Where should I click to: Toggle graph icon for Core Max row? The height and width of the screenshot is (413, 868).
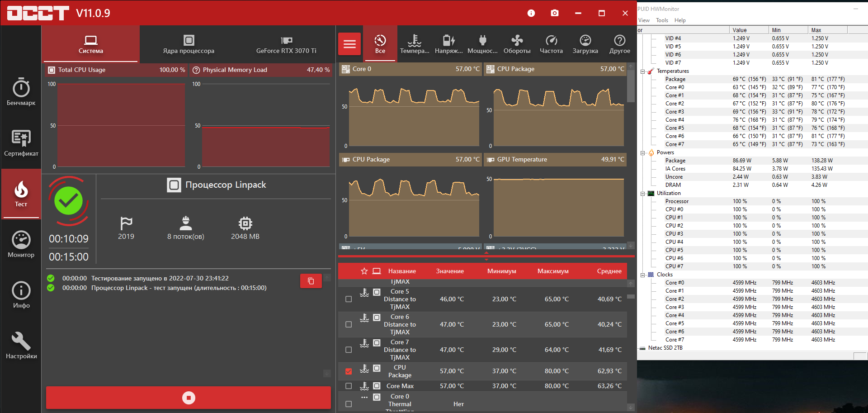click(x=377, y=386)
